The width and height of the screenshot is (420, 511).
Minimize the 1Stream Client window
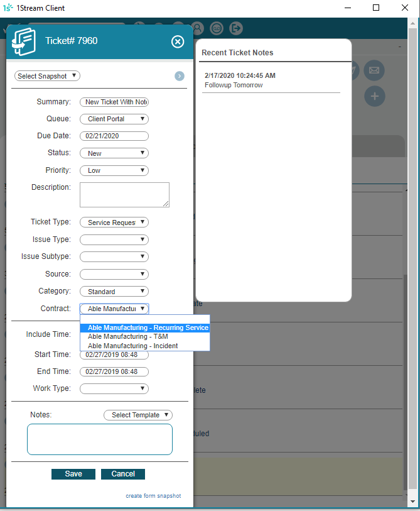(x=348, y=8)
